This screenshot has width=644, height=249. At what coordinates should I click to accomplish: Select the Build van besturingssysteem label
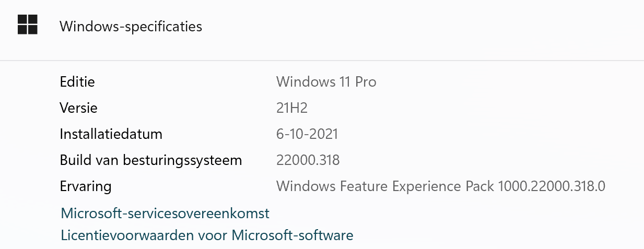(x=151, y=160)
